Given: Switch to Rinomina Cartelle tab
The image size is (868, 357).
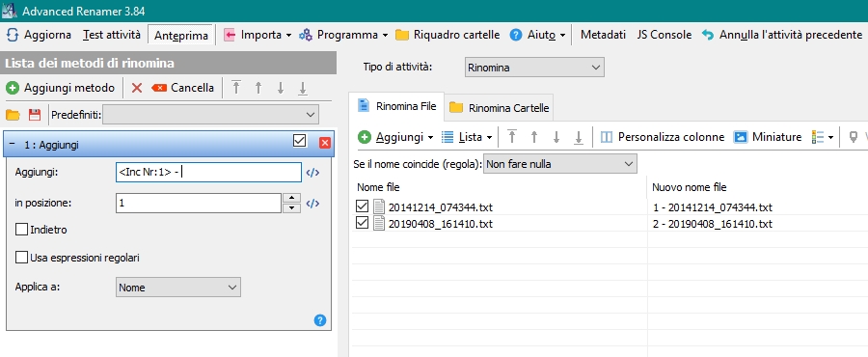Looking at the screenshot, I should [500, 107].
